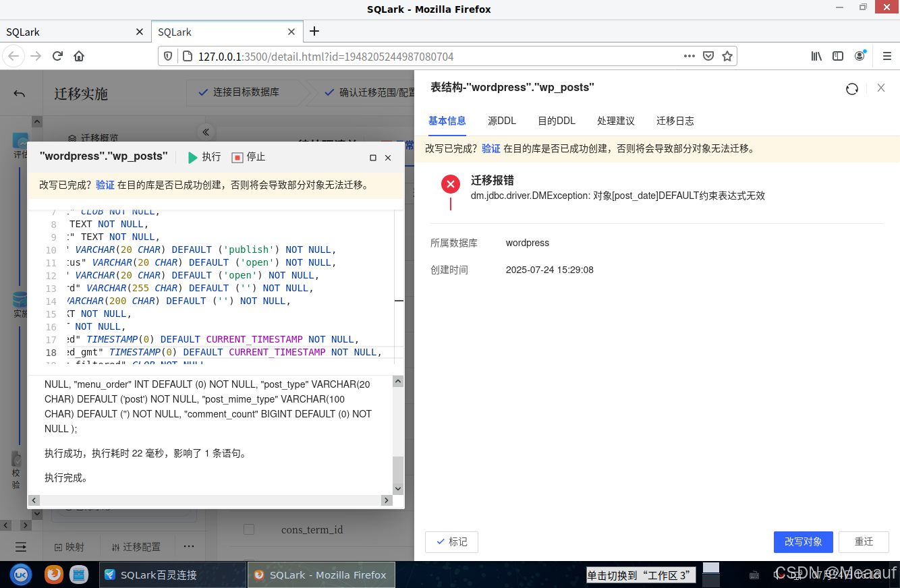
Task: Toggle Firefox sidebar view icon
Action: pyautogui.click(x=838, y=56)
